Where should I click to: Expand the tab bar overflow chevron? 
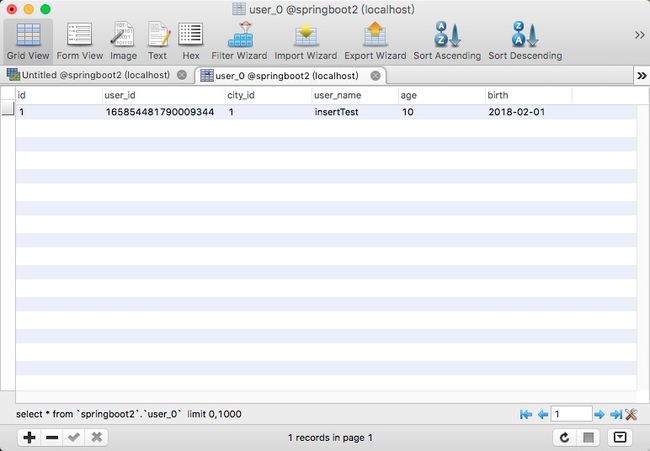642,75
